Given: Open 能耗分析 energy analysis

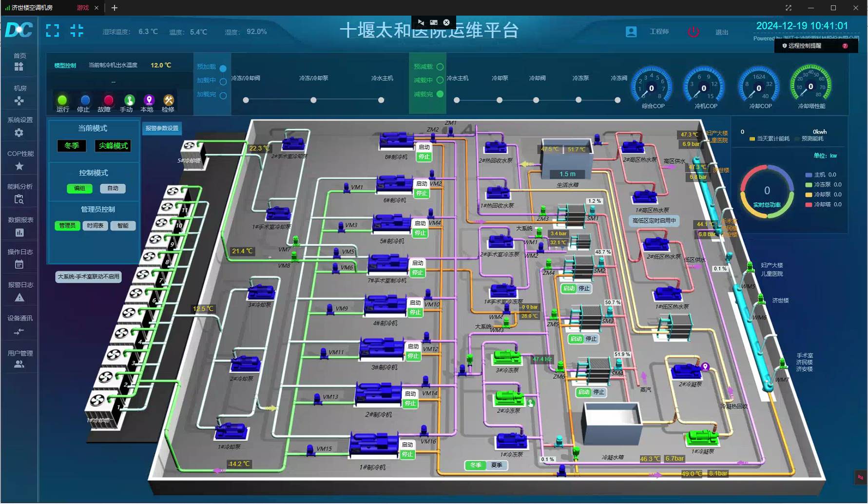Looking at the screenshot, I should [19, 194].
